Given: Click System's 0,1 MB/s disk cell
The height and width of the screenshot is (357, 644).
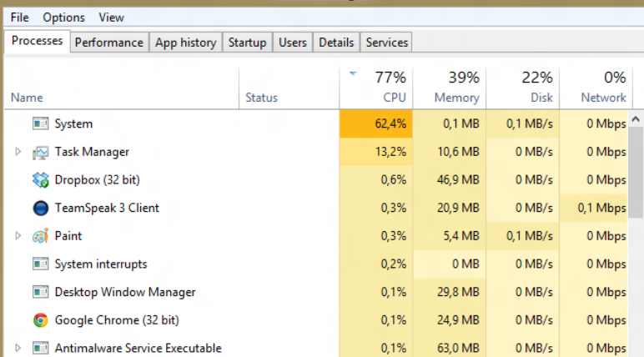Looking at the screenshot, I should 522,123.
